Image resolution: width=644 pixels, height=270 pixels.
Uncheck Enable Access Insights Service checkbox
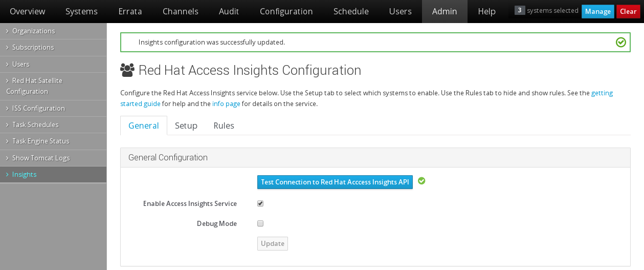260,203
